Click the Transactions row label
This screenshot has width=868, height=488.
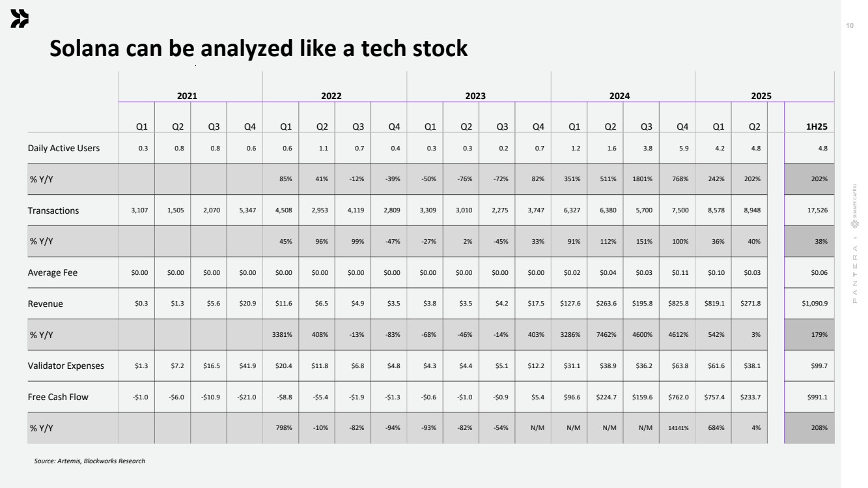(53, 210)
